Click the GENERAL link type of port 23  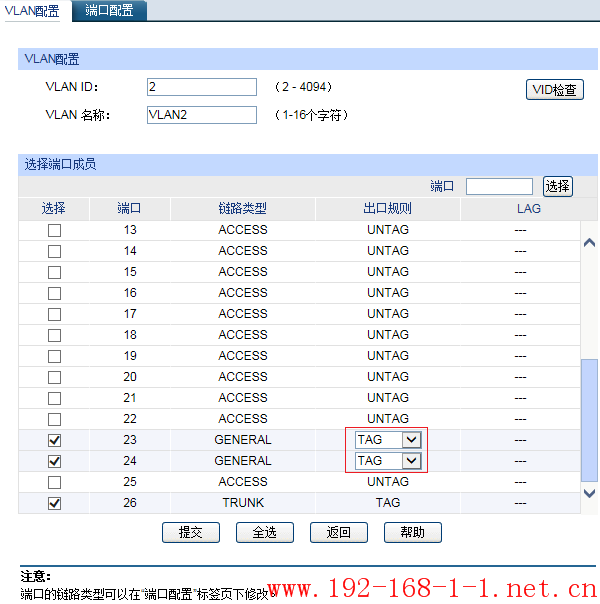(243, 440)
